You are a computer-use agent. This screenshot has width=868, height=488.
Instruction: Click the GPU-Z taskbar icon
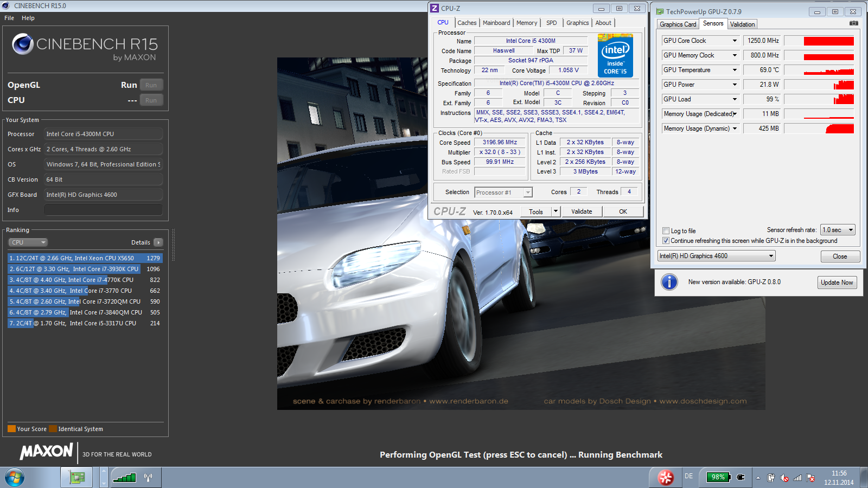76,478
